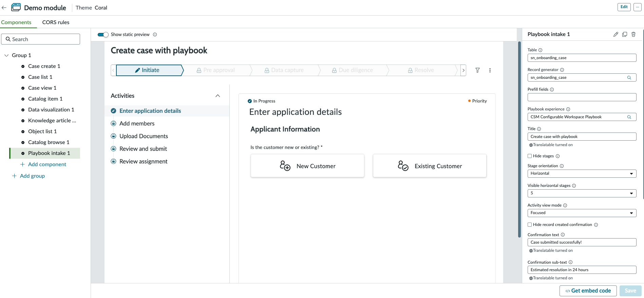Click the pencil icon to rename Playbook intake 1
The width and height of the screenshot is (644, 298).
tap(616, 34)
